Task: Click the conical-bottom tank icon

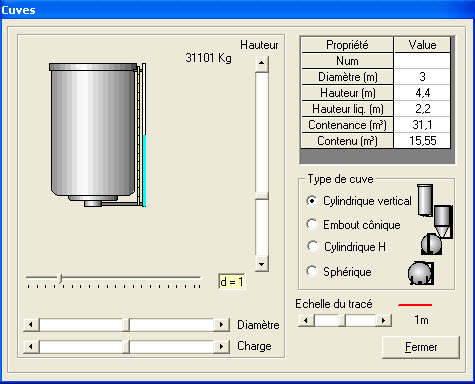Action: point(444,222)
